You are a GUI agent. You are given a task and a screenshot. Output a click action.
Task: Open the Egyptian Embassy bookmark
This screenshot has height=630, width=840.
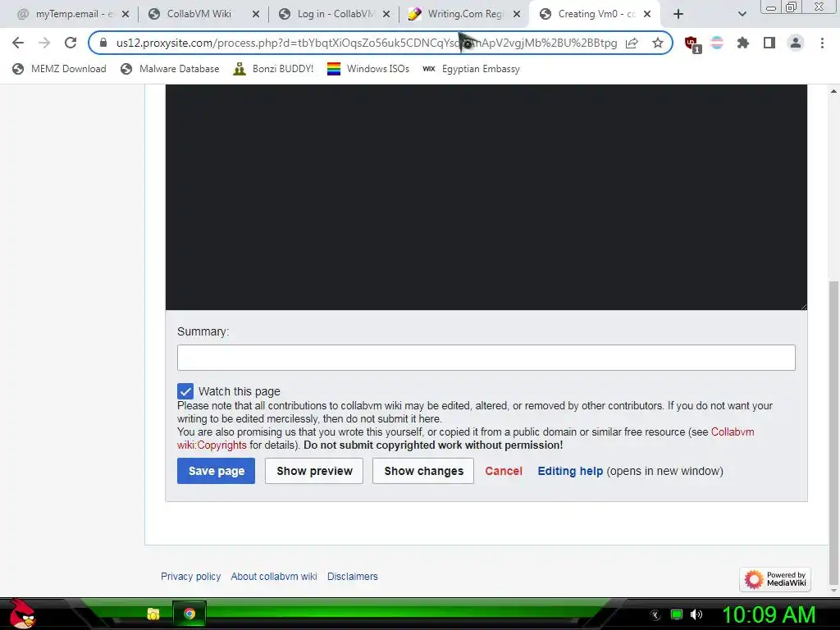pyautogui.click(x=472, y=69)
